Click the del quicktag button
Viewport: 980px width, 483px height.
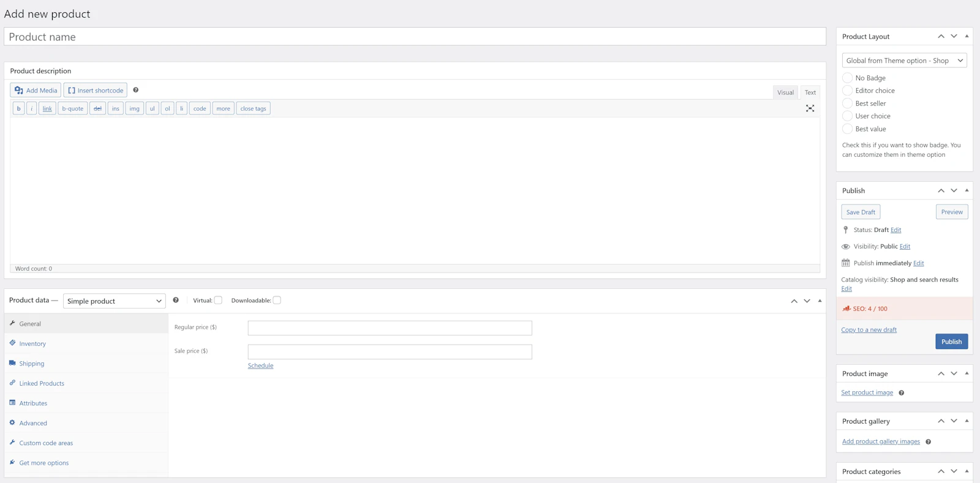coord(97,108)
